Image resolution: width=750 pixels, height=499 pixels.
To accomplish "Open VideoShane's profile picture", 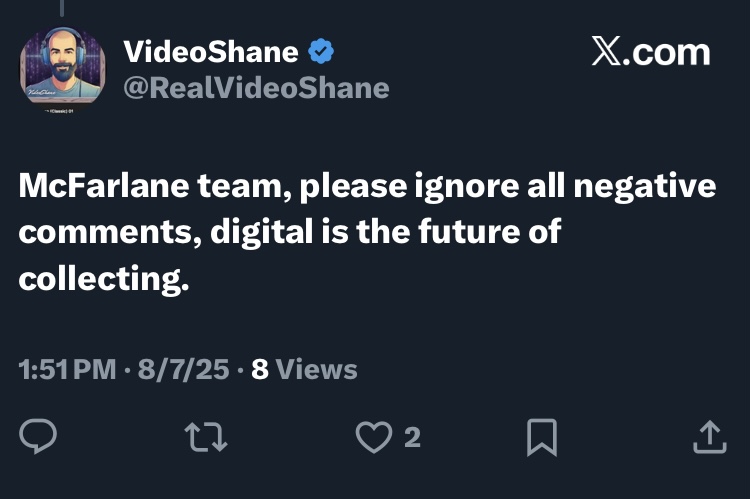I will click(x=62, y=67).
